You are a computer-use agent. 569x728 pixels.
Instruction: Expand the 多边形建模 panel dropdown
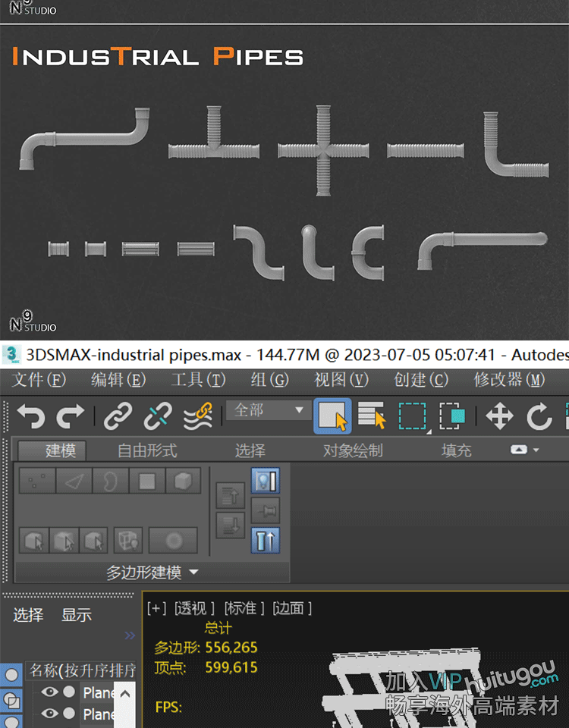click(x=152, y=573)
